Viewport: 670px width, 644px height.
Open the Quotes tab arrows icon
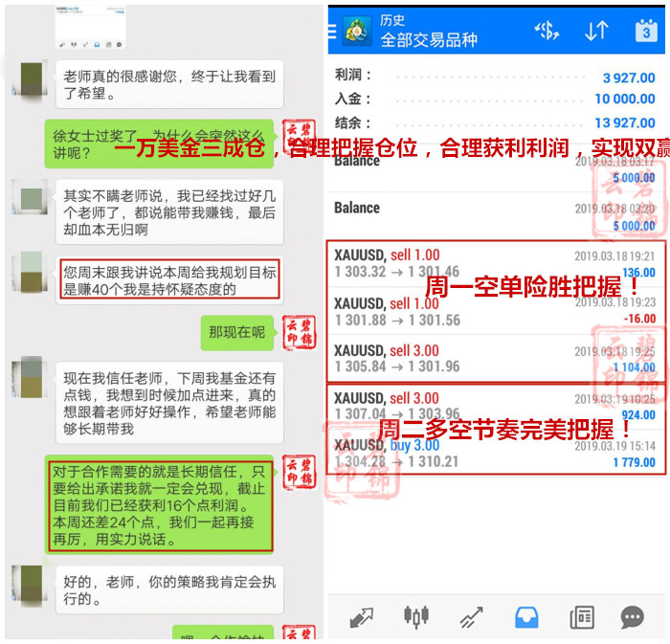[x=361, y=617]
